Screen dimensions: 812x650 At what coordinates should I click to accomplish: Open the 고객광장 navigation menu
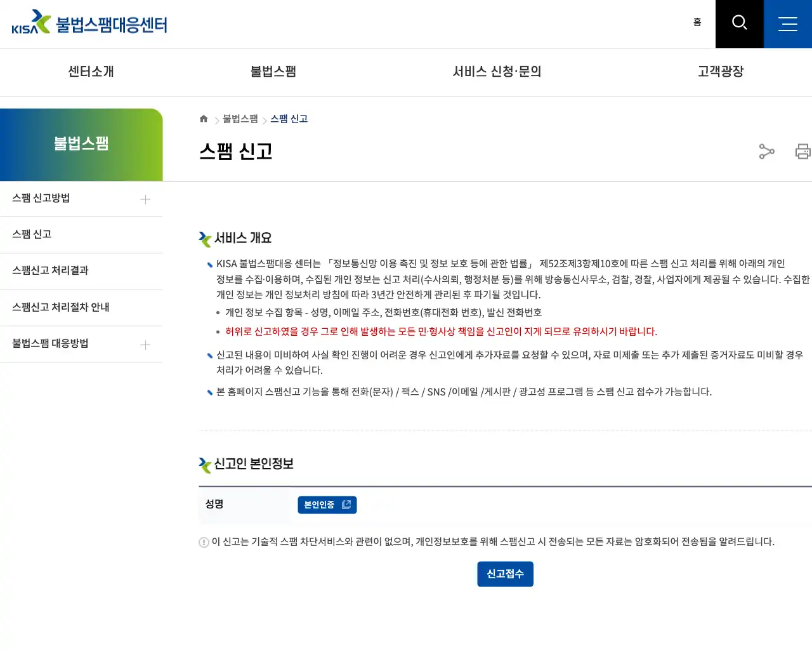[x=719, y=72]
